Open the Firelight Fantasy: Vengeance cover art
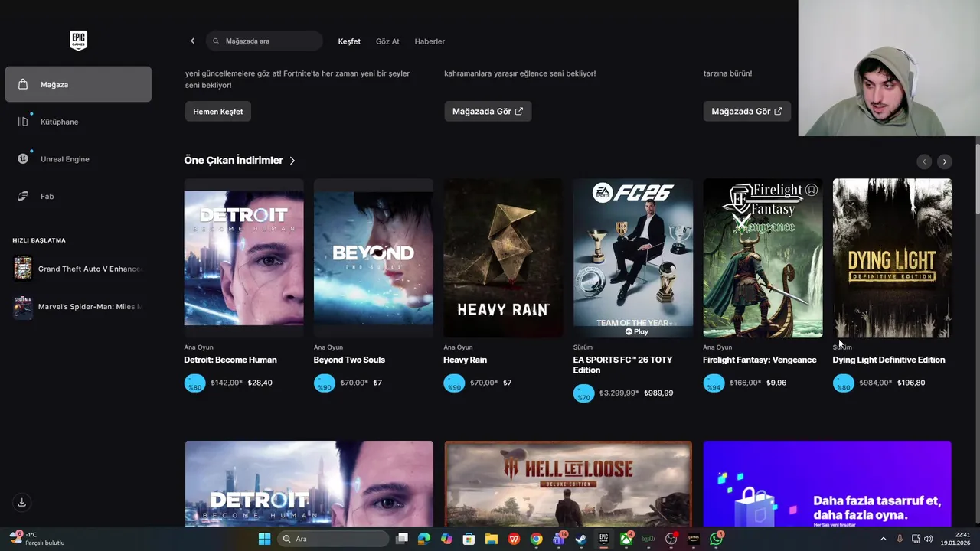980x551 pixels. tap(763, 258)
